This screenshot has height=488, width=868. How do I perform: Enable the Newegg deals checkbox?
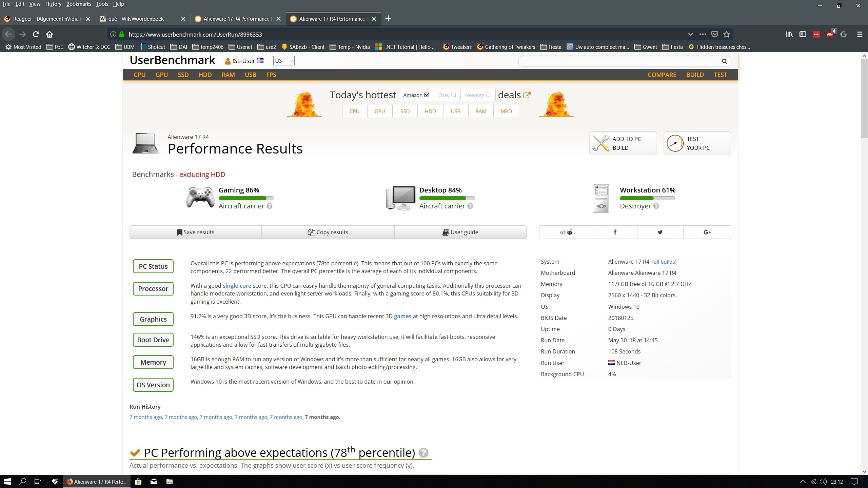click(x=488, y=95)
